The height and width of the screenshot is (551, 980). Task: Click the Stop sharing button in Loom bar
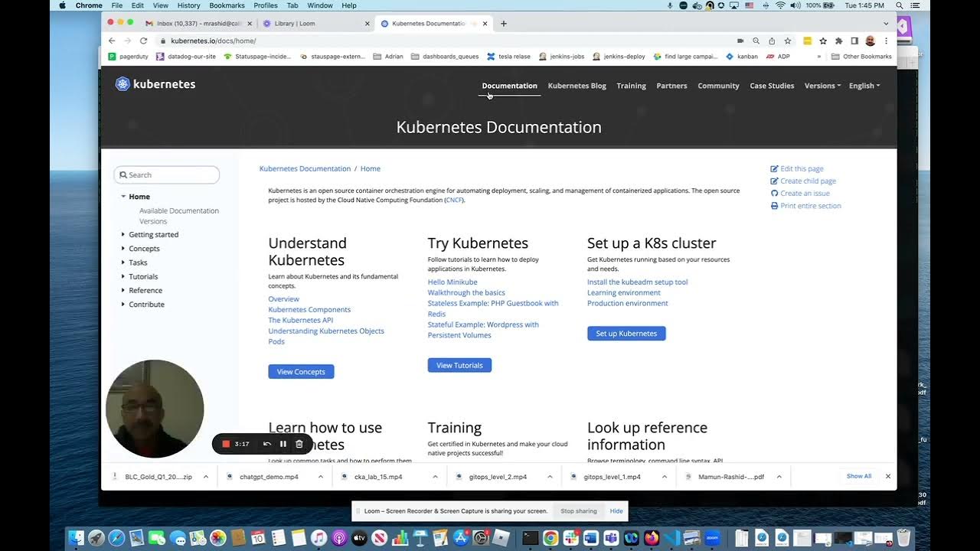579,511
